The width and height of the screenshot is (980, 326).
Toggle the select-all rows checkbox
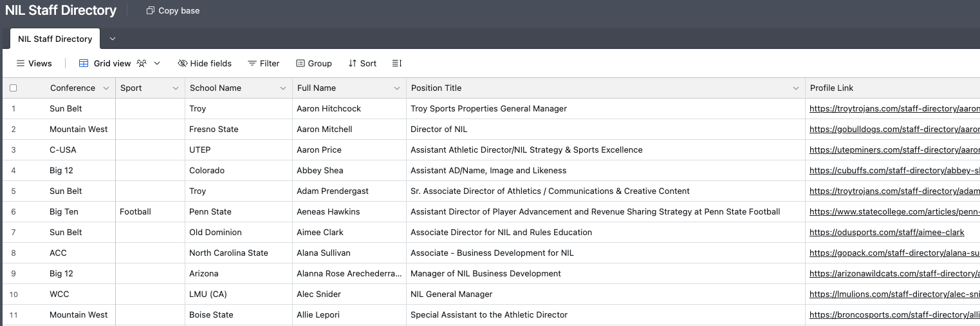(14, 88)
